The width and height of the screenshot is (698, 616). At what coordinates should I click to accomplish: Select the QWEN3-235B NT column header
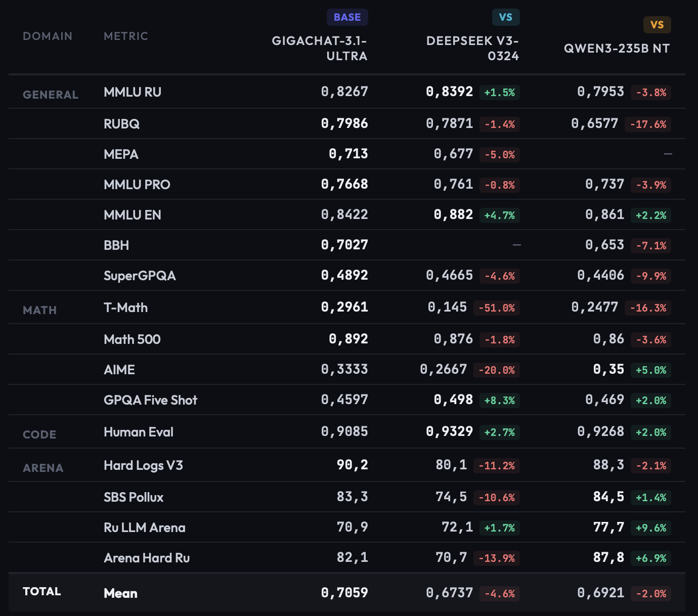pos(617,49)
